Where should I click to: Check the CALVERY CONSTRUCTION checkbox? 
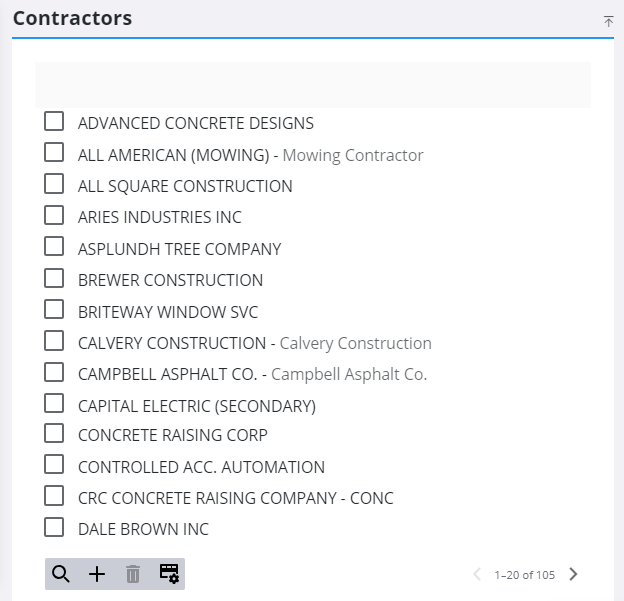point(54,340)
